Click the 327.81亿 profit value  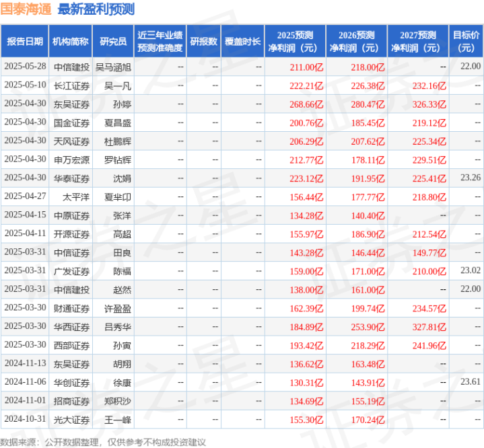(429, 327)
